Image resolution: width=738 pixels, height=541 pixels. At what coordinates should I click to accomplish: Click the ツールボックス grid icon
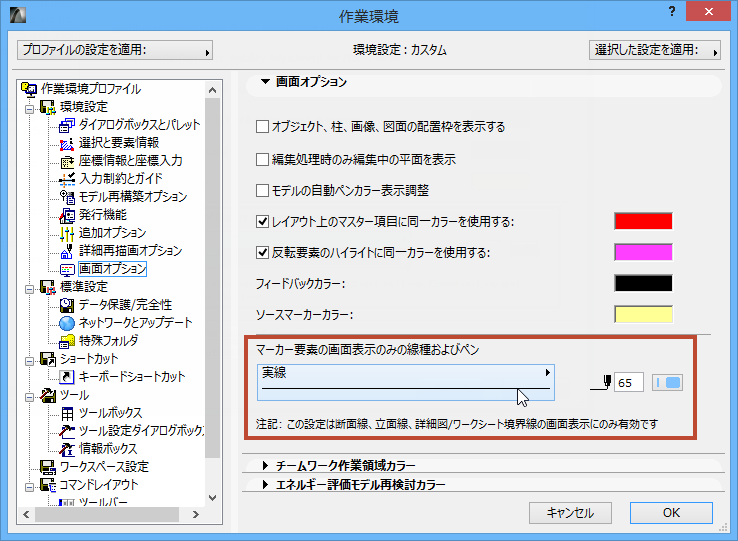[67, 413]
